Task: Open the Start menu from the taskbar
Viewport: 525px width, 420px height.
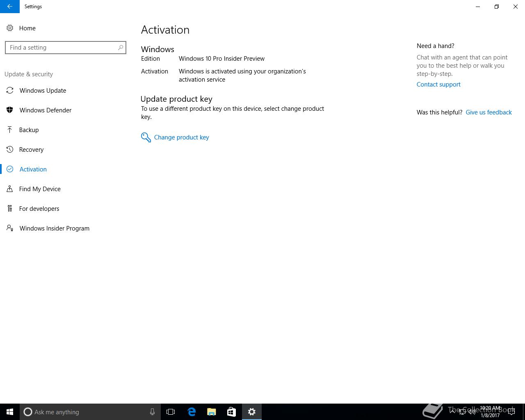Action: (x=10, y=412)
